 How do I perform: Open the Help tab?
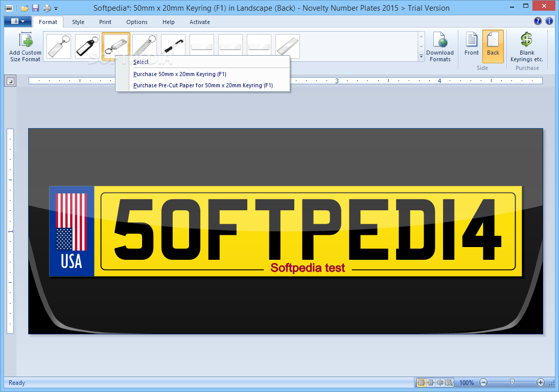coord(169,22)
